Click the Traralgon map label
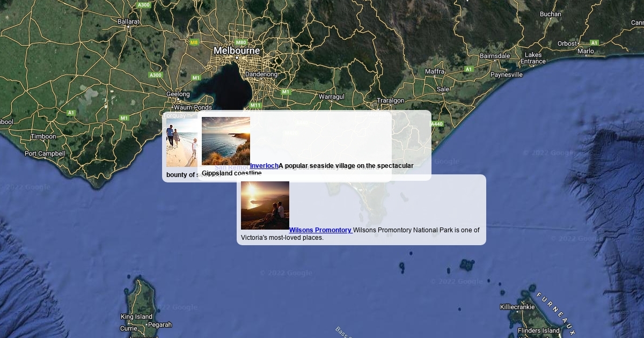The width and height of the screenshot is (644, 338). [390, 100]
